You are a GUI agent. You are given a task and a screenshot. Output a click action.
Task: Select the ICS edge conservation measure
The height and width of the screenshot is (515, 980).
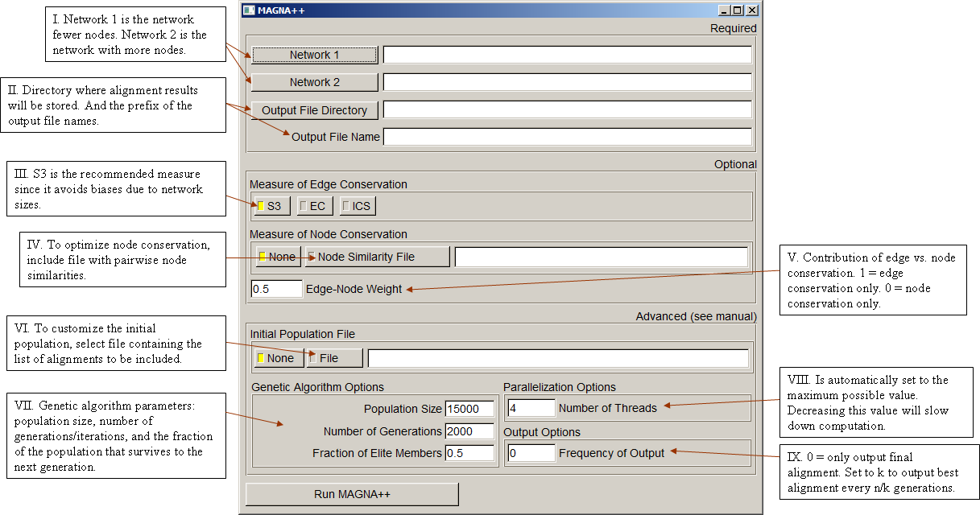coord(358,206)
